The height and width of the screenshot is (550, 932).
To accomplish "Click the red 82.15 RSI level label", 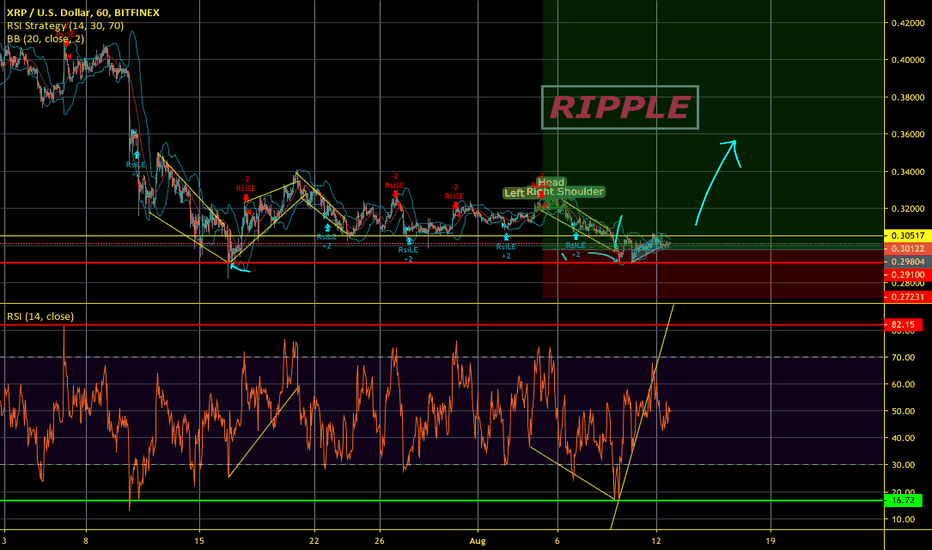I will [903, 325].
